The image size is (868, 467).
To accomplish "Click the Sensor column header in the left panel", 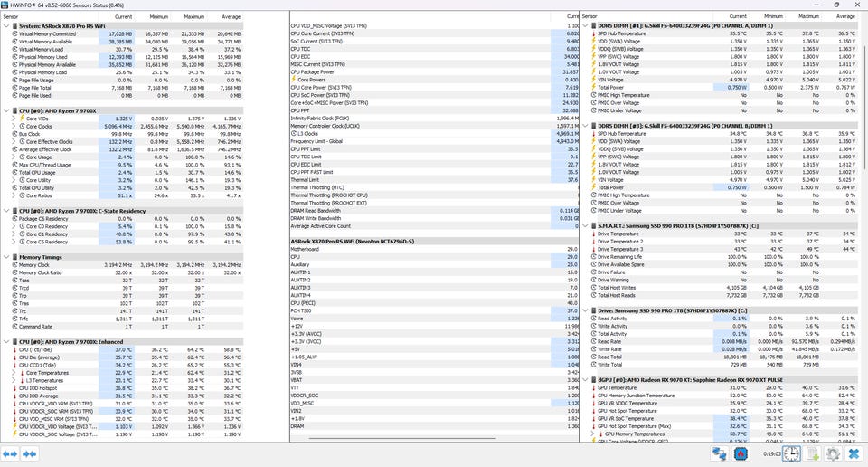I will pos(11,16).
